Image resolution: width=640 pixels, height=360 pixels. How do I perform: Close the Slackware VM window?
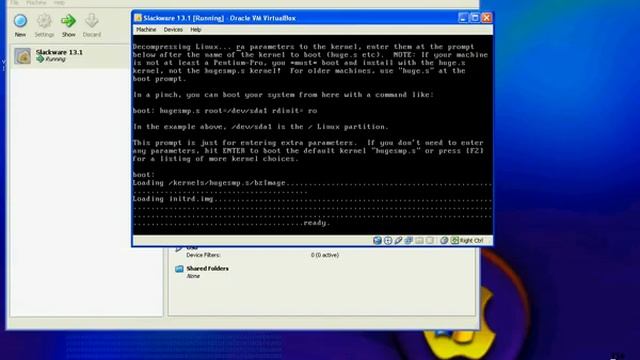(x=487, y=18)
